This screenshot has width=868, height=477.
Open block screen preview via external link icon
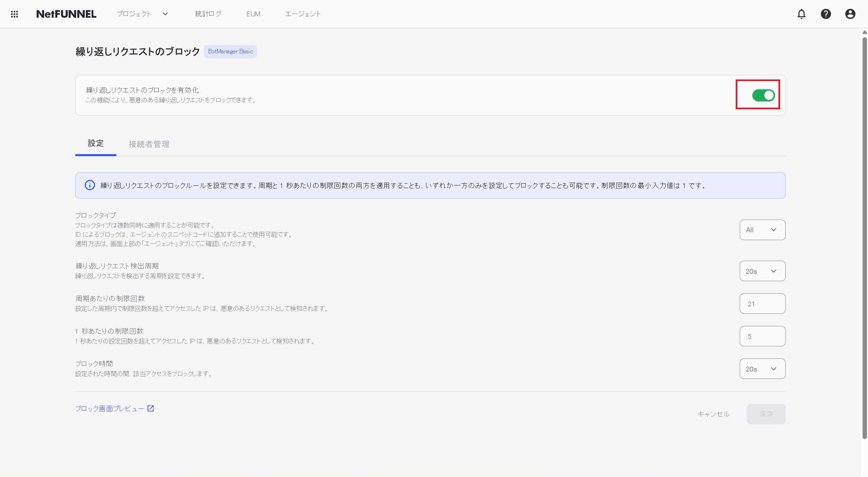click(x=150, y=408)
